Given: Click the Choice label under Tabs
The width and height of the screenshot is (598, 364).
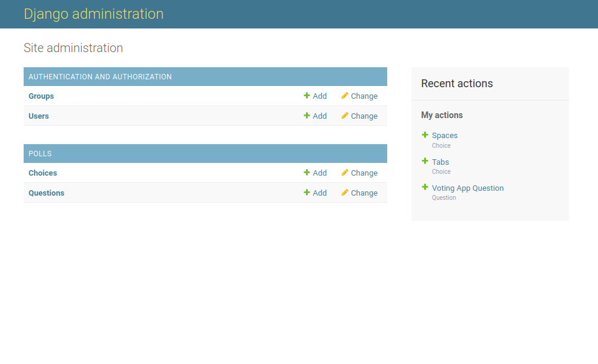Looking at the screenshot, I should click(441, 171).
